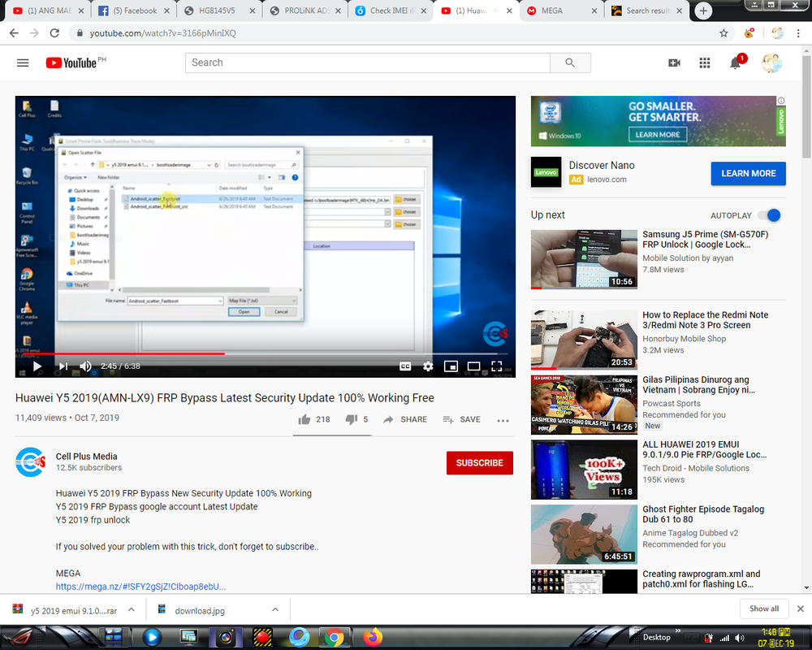The image size is (812, 650).
Task: Open a new browser tab
Action: click(x=703, y=11)
